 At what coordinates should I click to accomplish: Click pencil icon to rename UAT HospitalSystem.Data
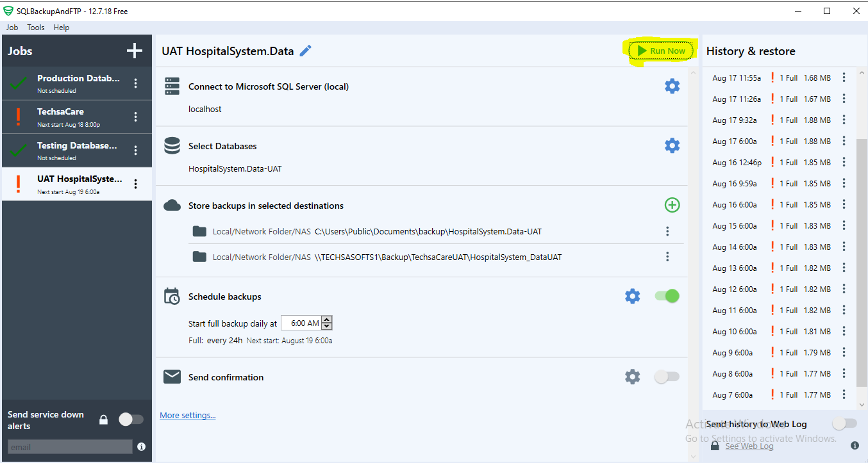coord(306,51)
